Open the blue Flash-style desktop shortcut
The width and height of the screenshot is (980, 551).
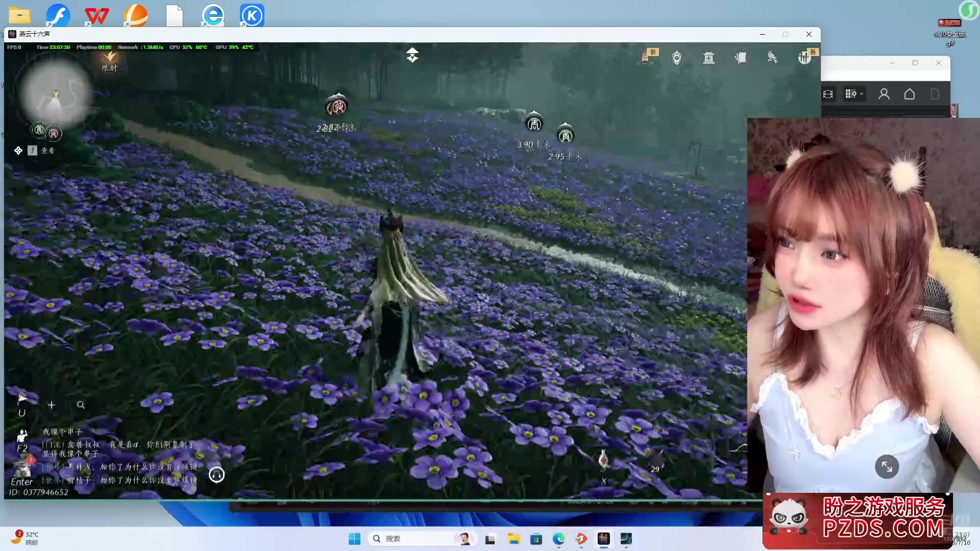coord(58,15)
